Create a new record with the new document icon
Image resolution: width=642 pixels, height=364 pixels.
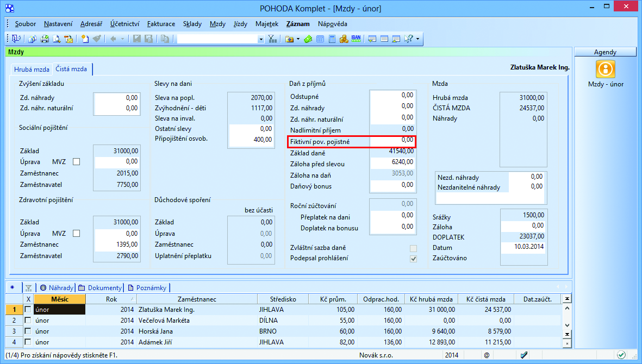[85, 39]
